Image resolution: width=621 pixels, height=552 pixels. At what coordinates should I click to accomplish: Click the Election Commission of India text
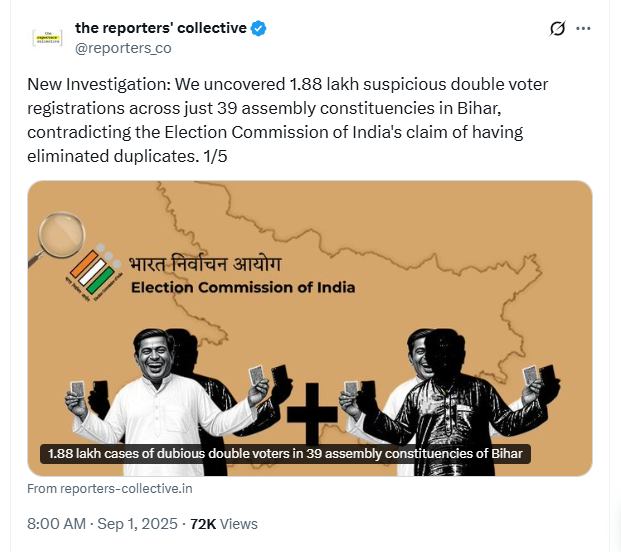click(x=243, y=287)
